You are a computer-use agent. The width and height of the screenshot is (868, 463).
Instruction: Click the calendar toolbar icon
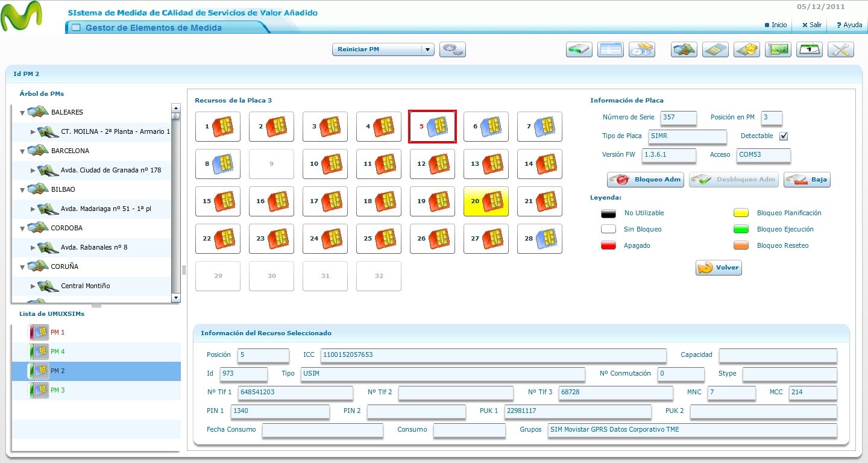[810, 49]
